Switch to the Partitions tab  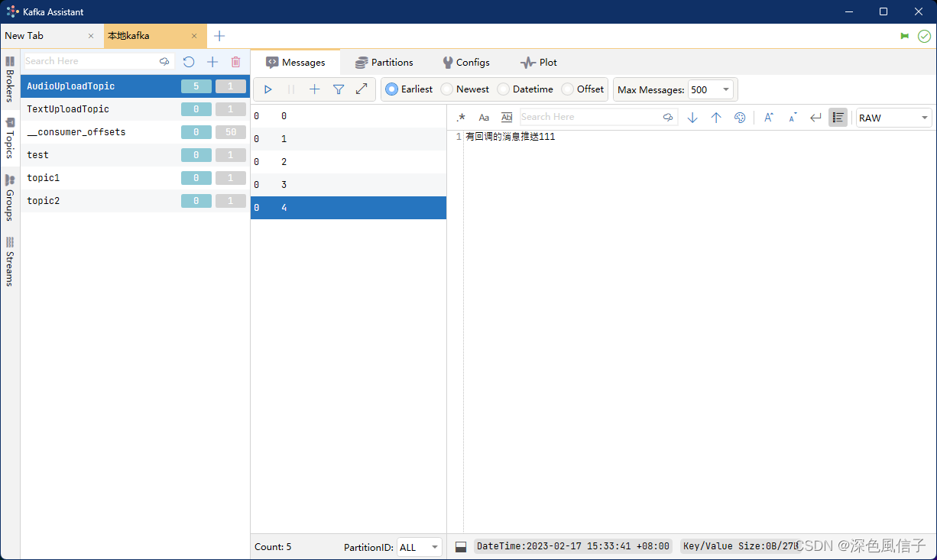384,63
